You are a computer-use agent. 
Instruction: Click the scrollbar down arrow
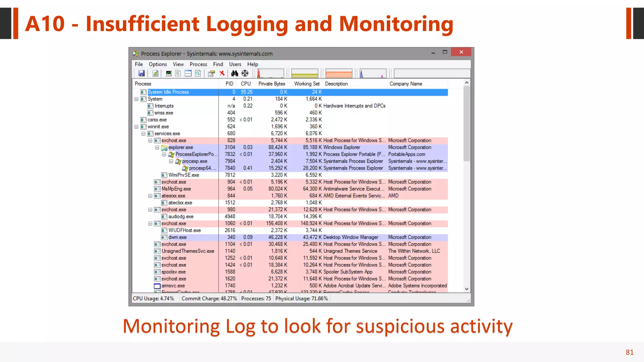click(467, 289)
